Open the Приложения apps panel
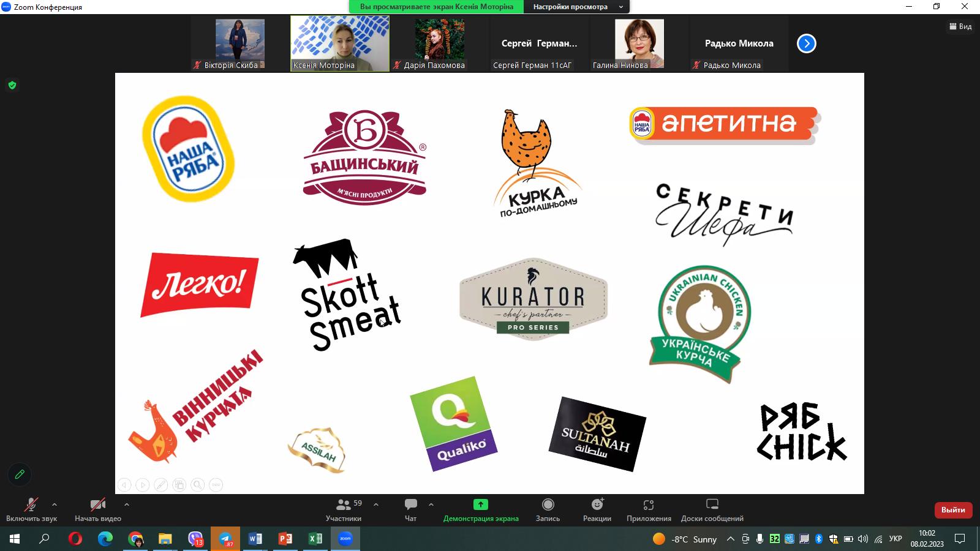 (x=649, y=510)
